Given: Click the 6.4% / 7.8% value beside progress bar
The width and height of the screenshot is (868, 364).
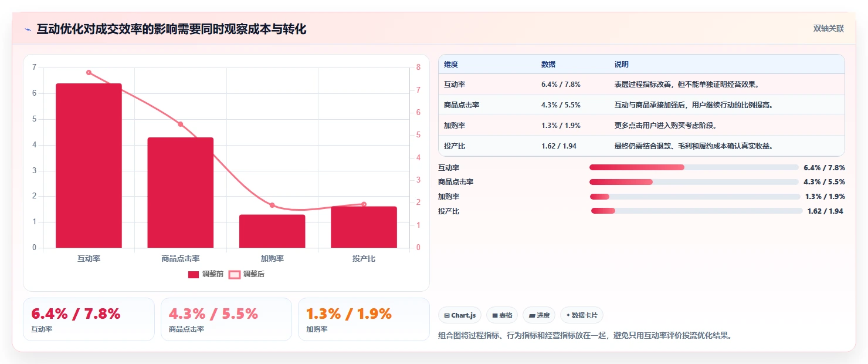Looking at the screenshot, I should point(824,167).
